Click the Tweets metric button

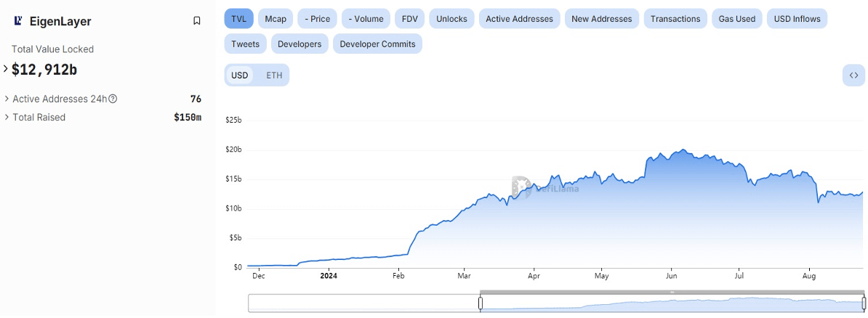(x=245, y=44)
